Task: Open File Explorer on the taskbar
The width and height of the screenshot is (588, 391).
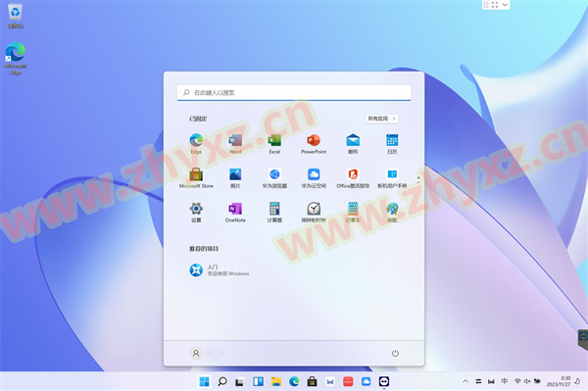Action: pyautogui.click(x=276, y=381)
